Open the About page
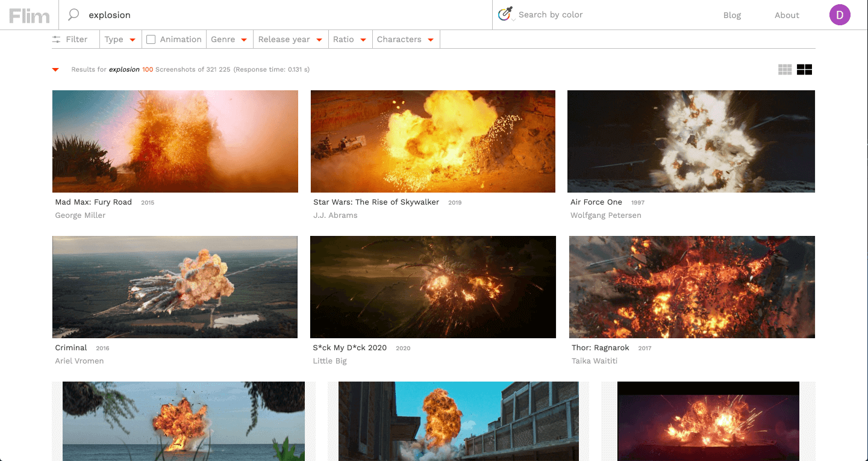Screen dimensions: 868x461 tap(787, 15)
